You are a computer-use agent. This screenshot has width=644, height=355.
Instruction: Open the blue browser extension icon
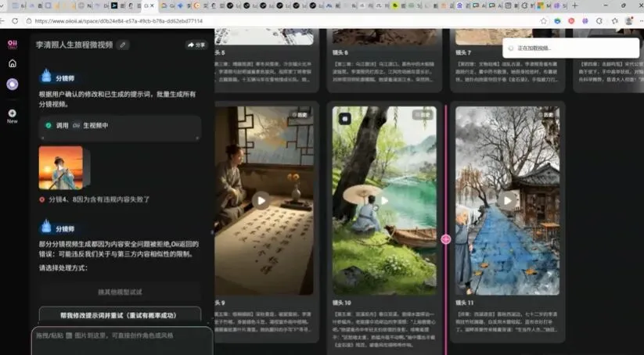[x=557, y=21]
